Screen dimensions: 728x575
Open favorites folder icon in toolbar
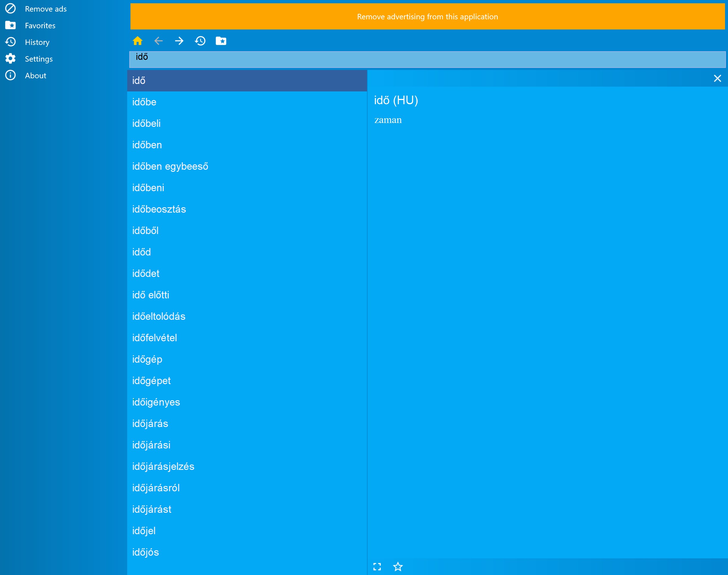pyautogui.click(x=221, y=41)
